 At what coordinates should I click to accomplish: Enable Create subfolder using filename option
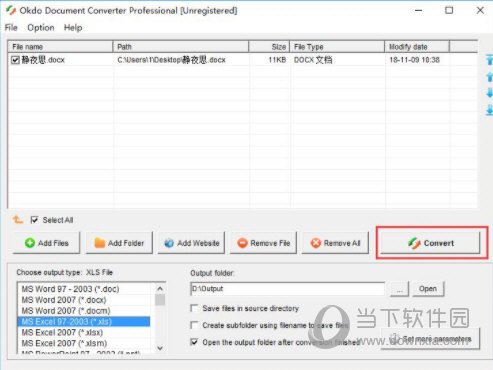194,325
